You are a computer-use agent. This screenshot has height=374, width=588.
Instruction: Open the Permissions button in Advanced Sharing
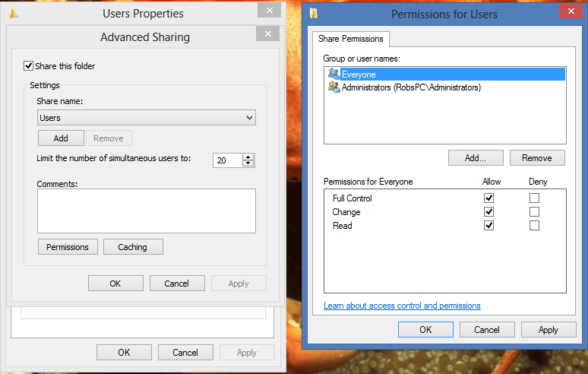click(68, 247)
